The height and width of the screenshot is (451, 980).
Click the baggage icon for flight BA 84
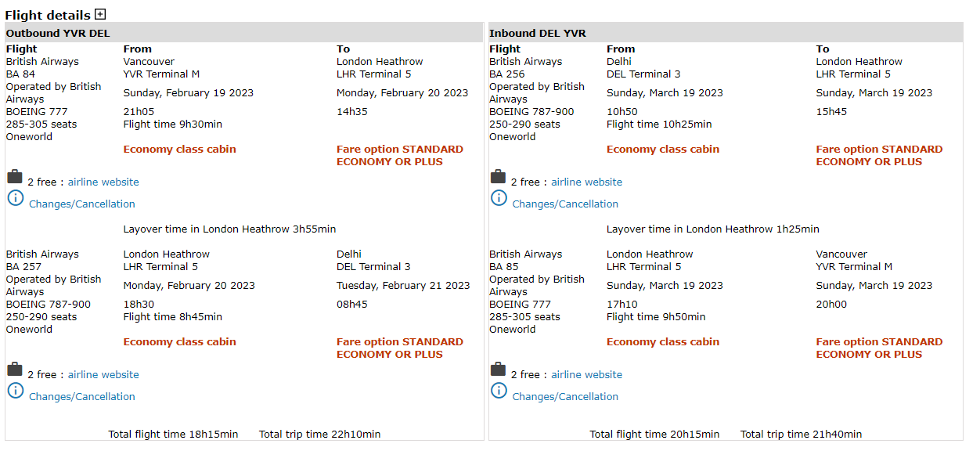tap(15, 177)
